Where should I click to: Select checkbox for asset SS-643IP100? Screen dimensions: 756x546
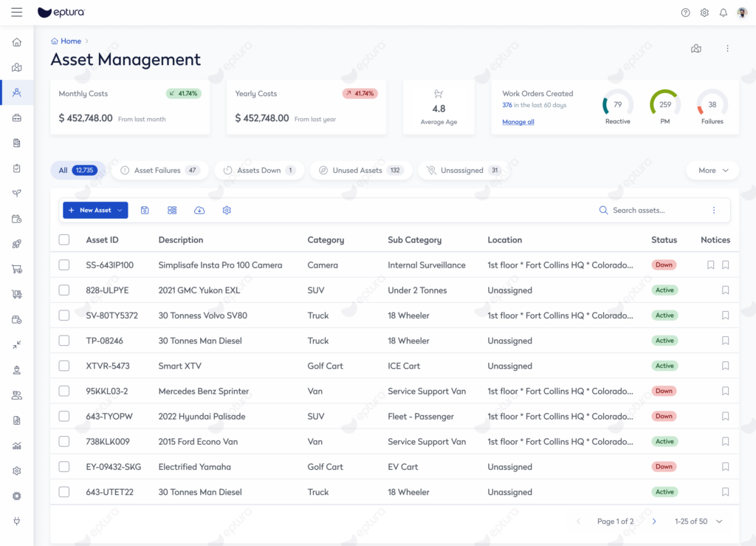pyautogui.click(x=64, y=265)
